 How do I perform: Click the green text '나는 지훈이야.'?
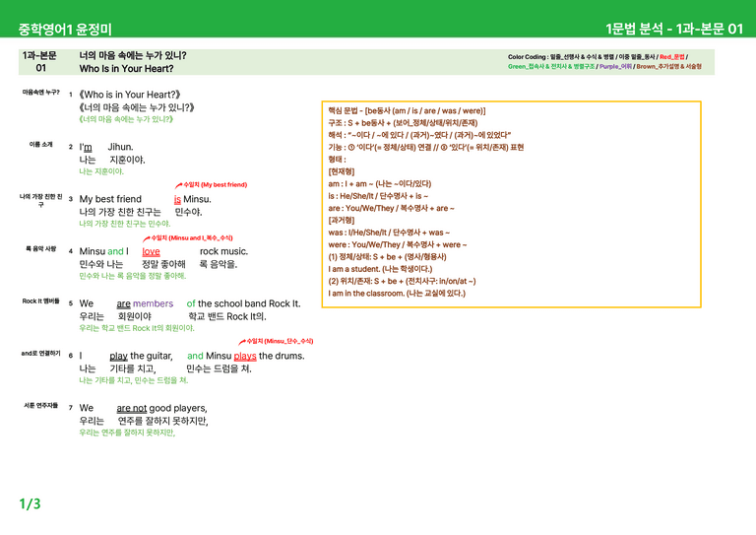click(101, 171)
